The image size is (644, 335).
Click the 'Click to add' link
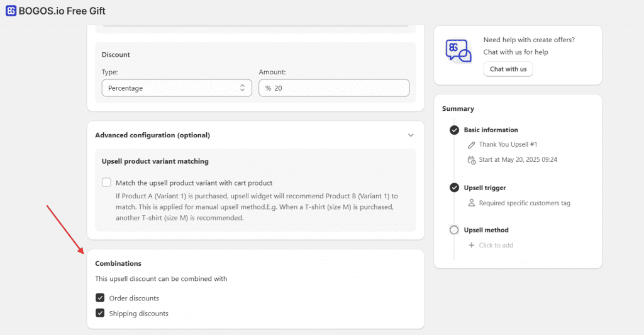[496, 246]
